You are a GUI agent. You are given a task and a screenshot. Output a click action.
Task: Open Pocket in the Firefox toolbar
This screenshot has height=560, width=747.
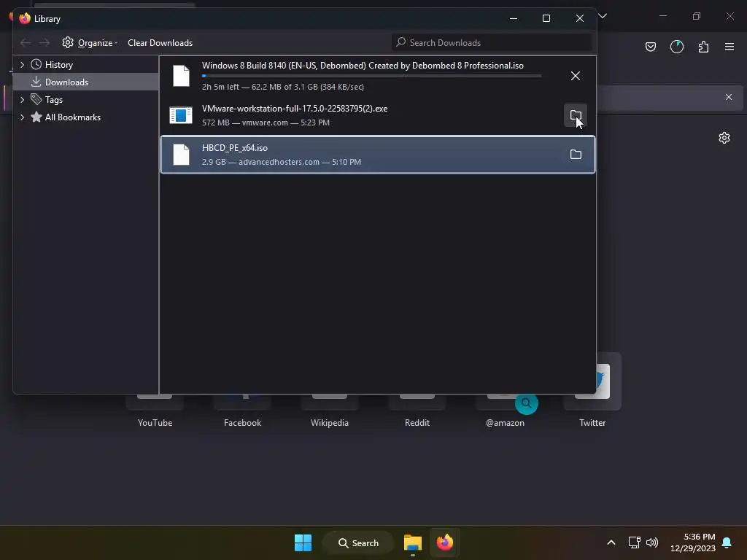click(x=651, y=47)
